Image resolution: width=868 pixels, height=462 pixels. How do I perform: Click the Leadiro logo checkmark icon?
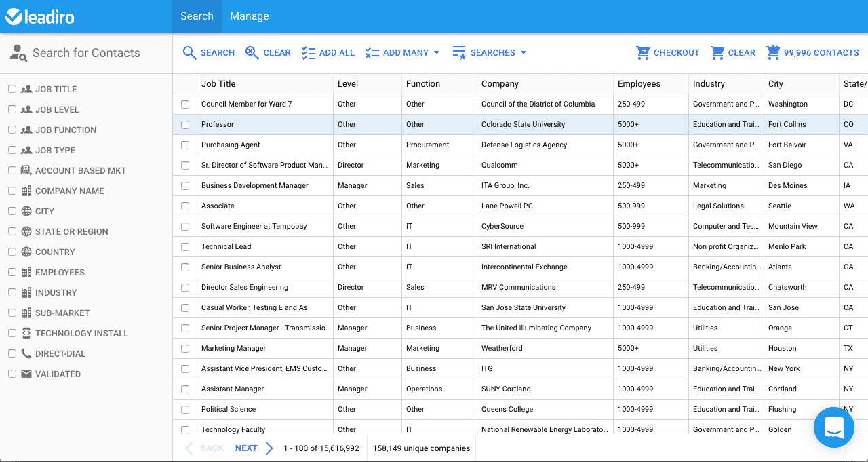(x=15, y=16)
